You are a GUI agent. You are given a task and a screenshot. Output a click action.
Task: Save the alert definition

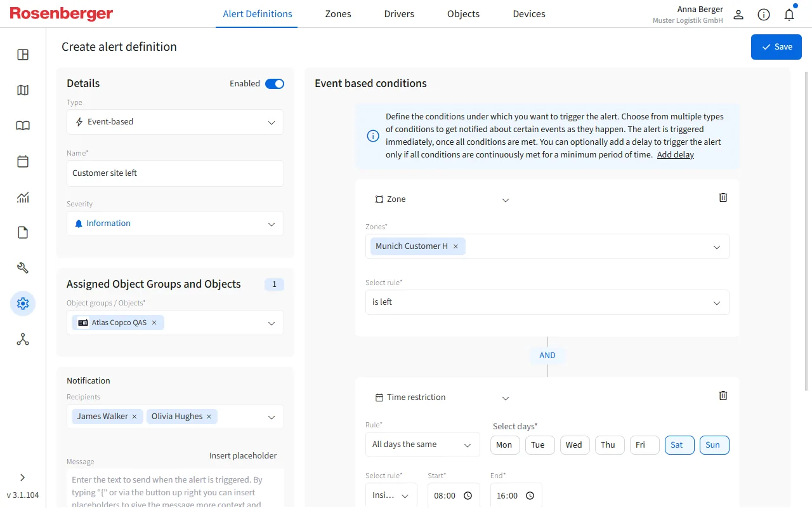(776, 47)
